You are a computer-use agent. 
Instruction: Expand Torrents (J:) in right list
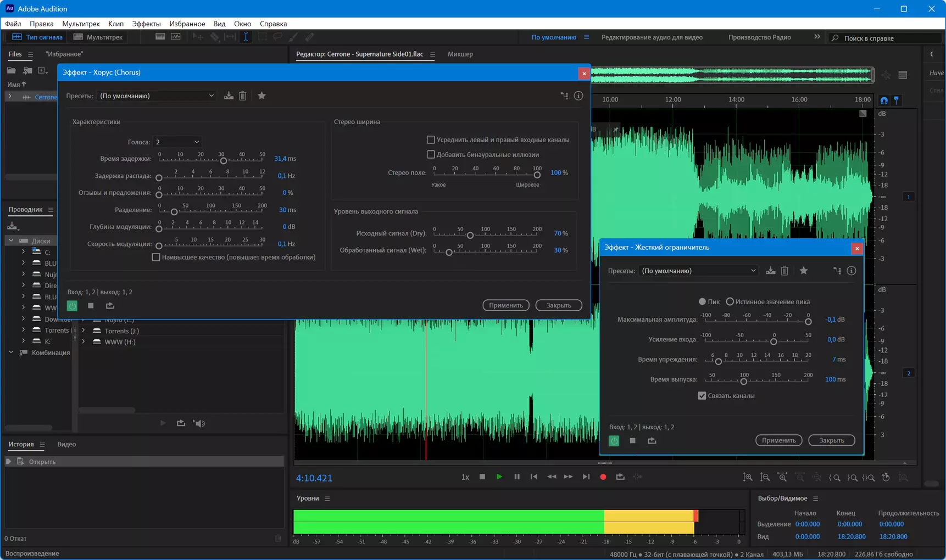83,331
